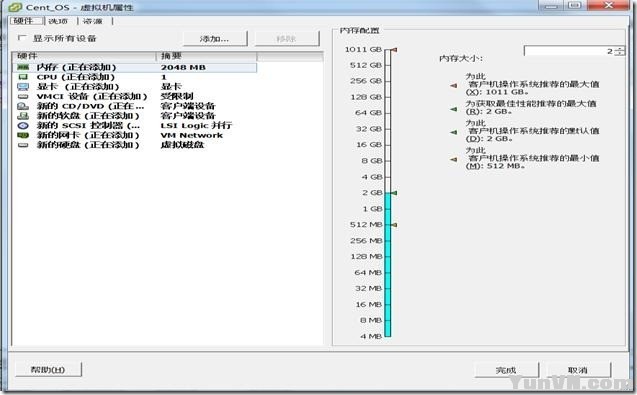Click the 摘要 column header

coord(206,56)
